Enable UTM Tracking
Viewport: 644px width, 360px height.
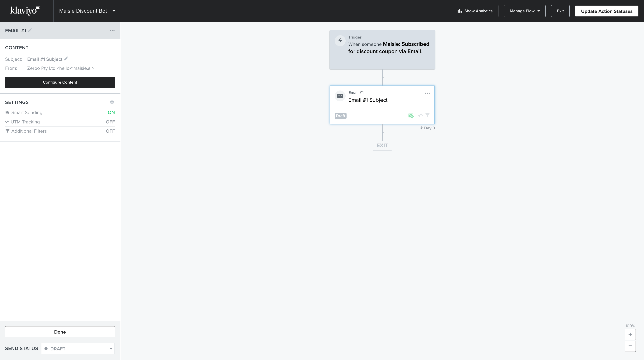[110, 122]
